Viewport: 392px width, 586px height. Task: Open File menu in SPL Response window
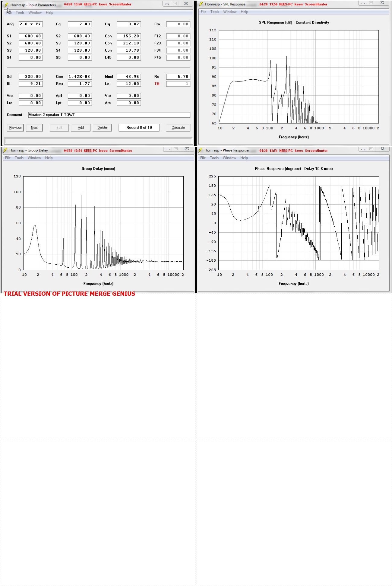click(x=204, y=12)
